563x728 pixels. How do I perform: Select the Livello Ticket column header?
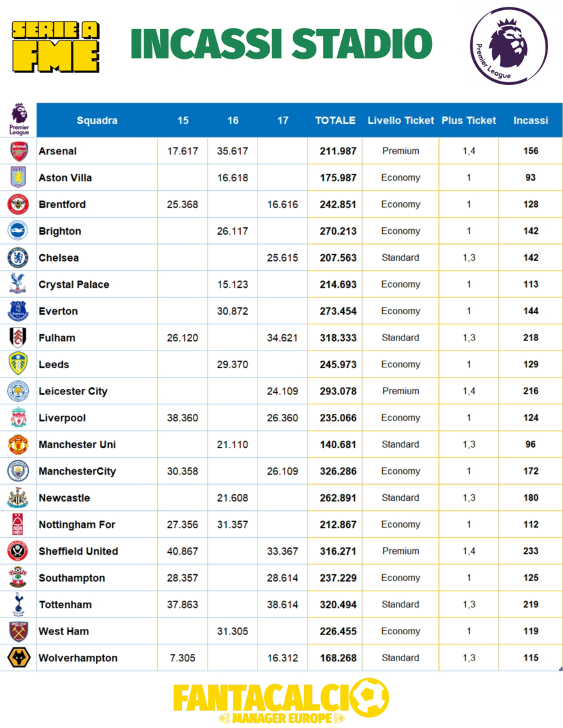tap(401, 121)
